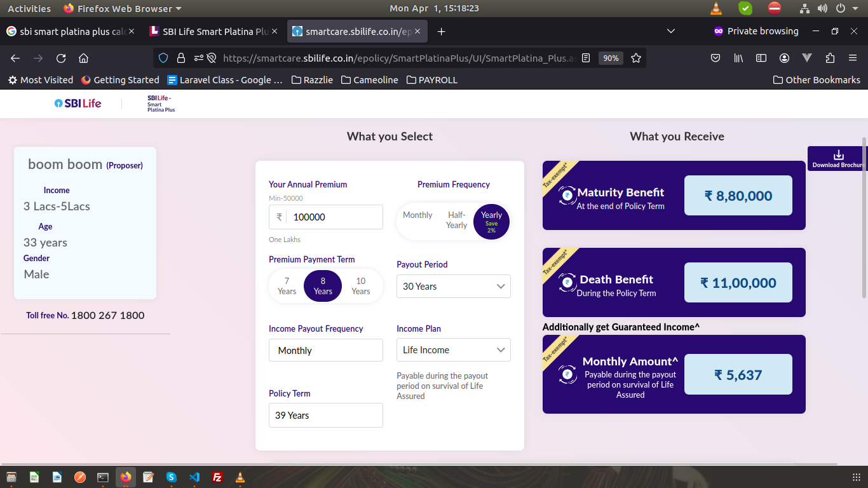Screen dimensions: 868x488
Task: Open the Firefox hamburger application menu
Action: click(x=853, y=58)
